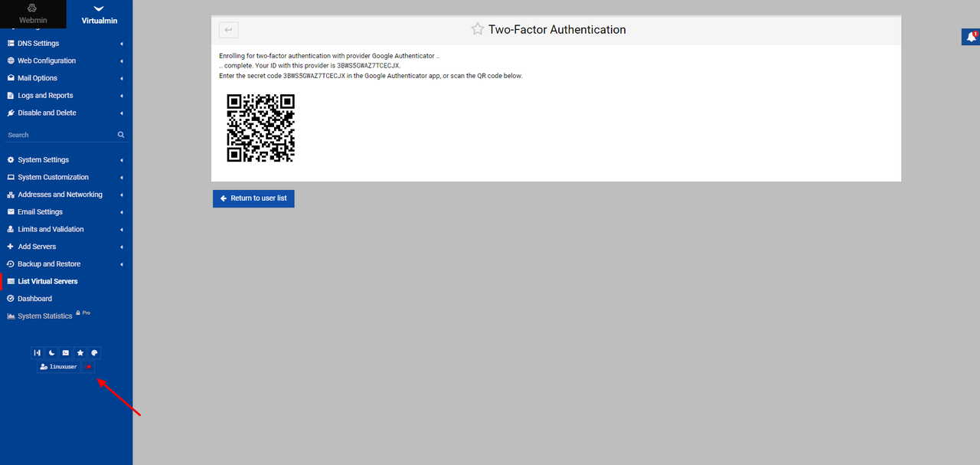Star the Two-Factor Authentication page
Screen dimensions: 980x465
point(478,30)
